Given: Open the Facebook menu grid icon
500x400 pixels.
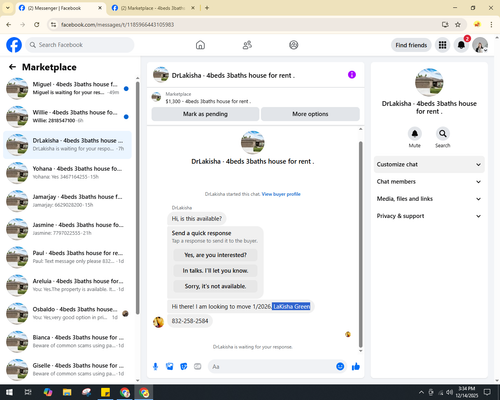Looking at the screenshot, I should (x=442, y=45).
